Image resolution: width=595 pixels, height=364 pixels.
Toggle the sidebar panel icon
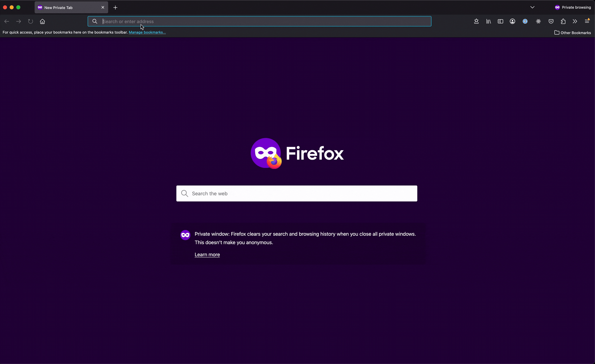point(500,21)
